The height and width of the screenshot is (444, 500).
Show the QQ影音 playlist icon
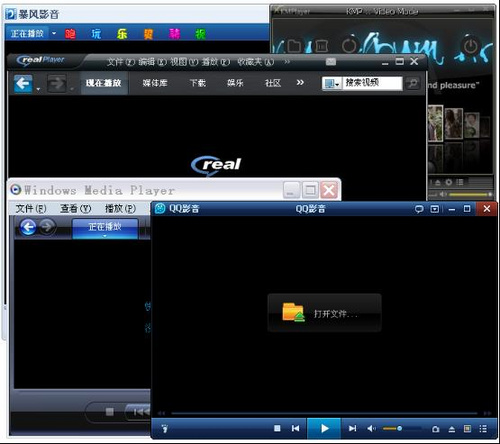click(x=483, y=429)
